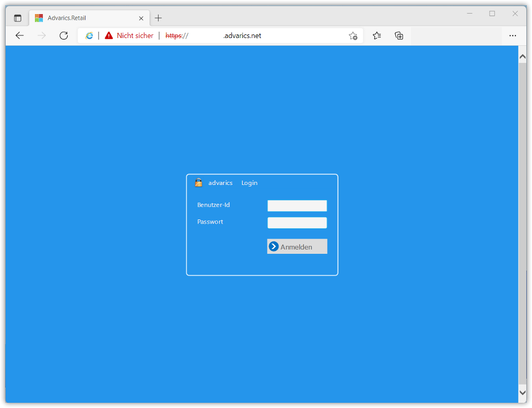532x408 pixels.
Task: Click the "Passwort" label
Action: coord(210,221)
